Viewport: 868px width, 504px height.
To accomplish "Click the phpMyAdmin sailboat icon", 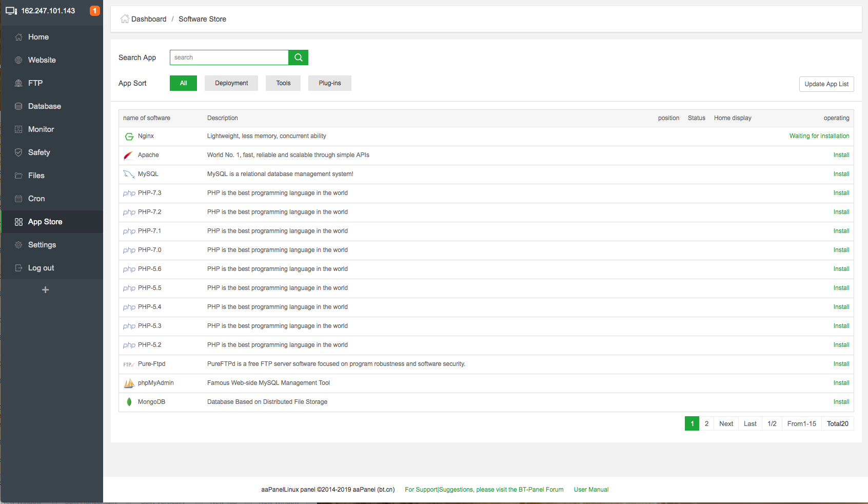I will point(129,383).
